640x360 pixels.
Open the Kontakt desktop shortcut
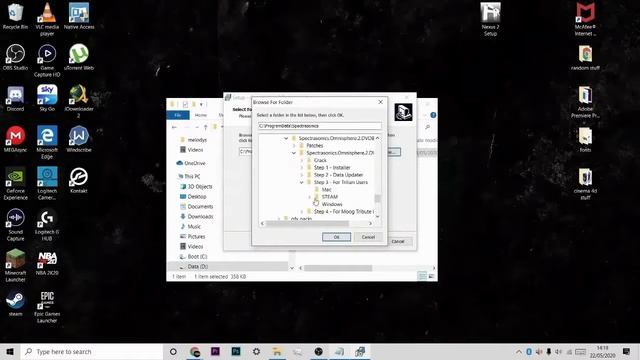point(79,180)
